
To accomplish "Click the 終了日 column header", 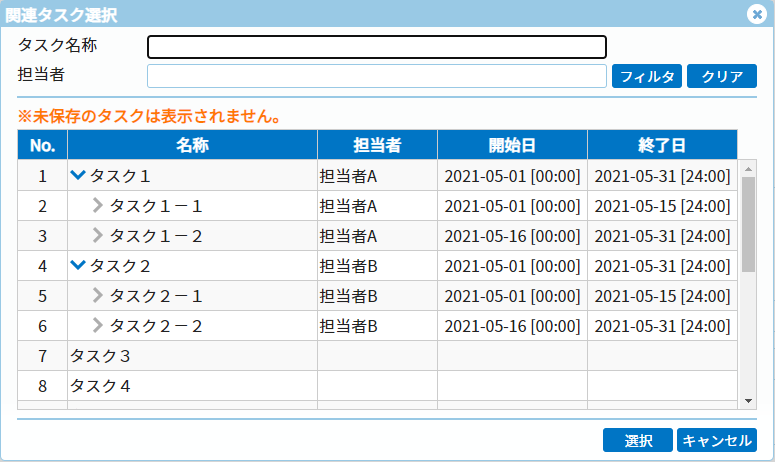I will click(x=662, y=145).
